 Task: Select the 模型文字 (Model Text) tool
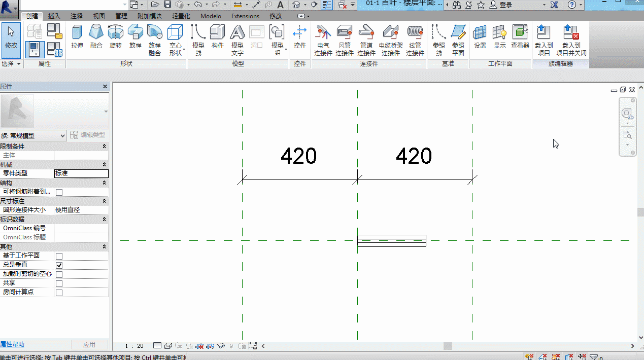(x=238, y=40)
